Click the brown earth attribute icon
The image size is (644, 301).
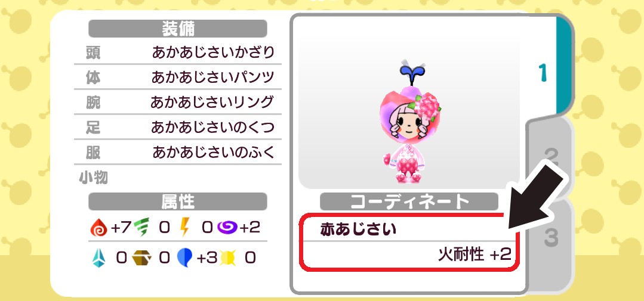tap(142, 258)
